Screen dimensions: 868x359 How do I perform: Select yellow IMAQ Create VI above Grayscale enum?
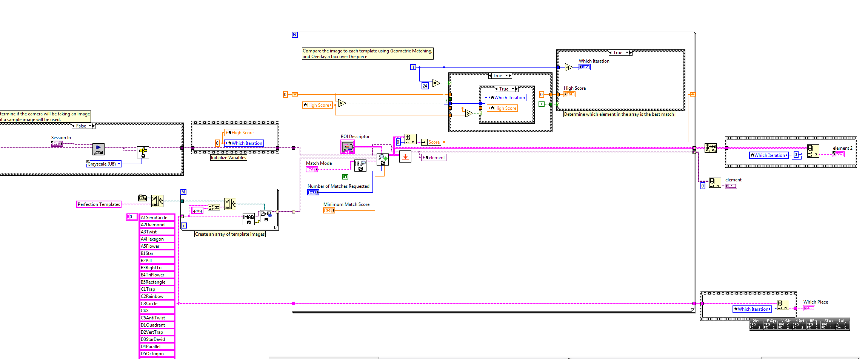pyautogui.click(x=143, y=152)
